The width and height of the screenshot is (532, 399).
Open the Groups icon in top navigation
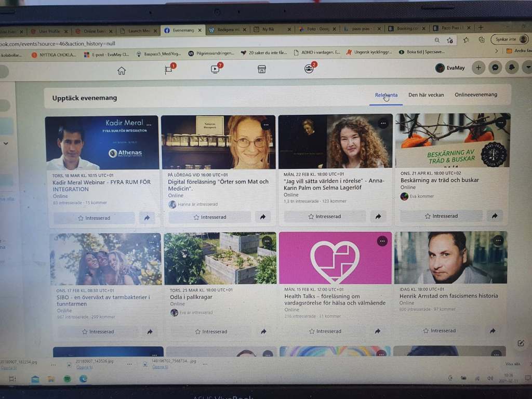pos(309,69)
